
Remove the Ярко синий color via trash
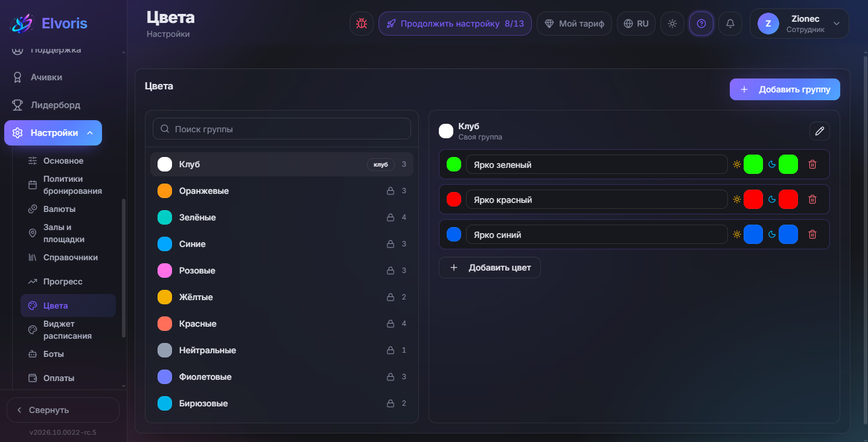point(812,234)
